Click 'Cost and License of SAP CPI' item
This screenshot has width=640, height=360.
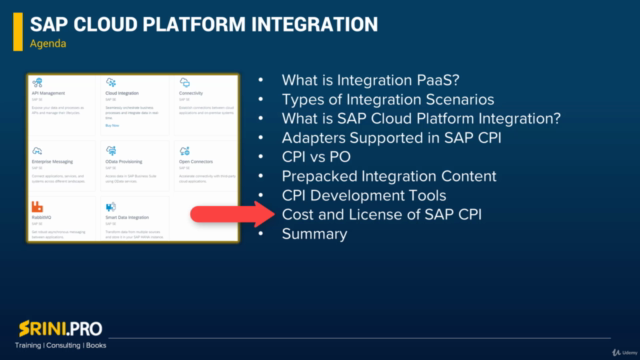point(382,214)
